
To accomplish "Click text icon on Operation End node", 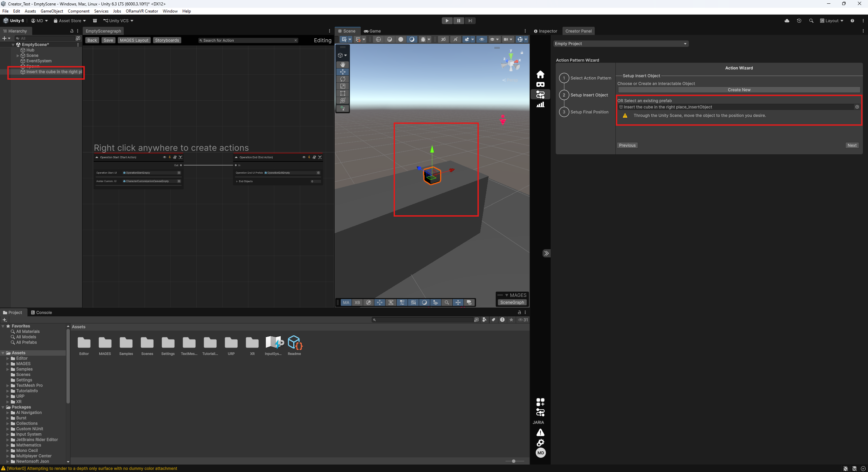I will click(320, 157).
